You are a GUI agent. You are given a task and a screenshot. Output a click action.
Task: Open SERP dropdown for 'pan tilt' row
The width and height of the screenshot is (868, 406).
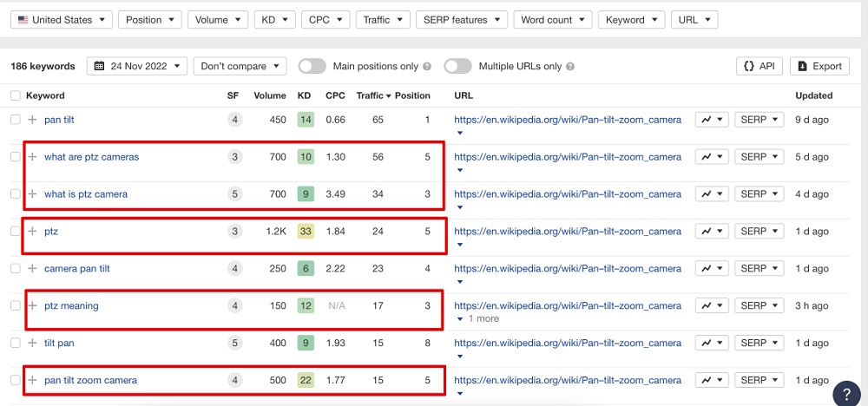tap(759, 120)
